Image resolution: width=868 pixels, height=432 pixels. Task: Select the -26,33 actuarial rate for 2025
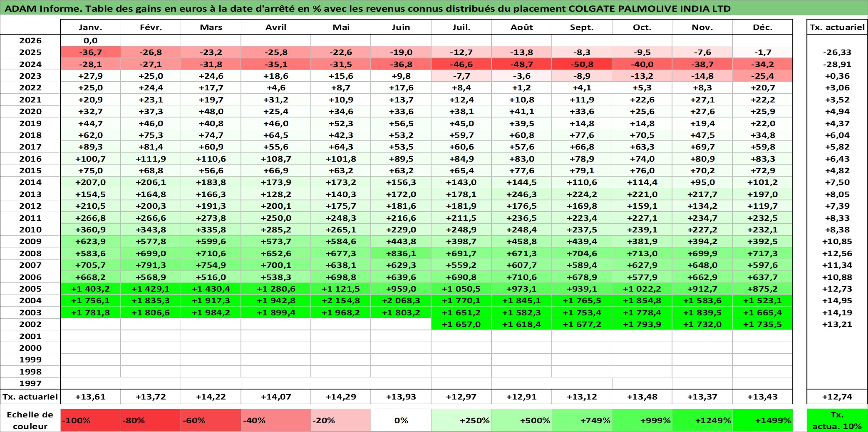tap(837, 52)
